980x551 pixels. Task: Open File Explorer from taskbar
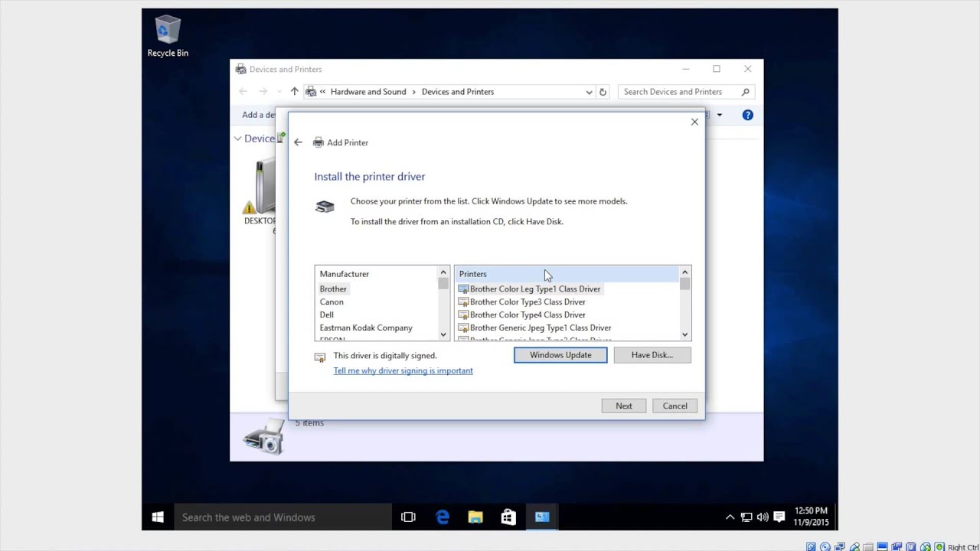(x=475, y=517)
